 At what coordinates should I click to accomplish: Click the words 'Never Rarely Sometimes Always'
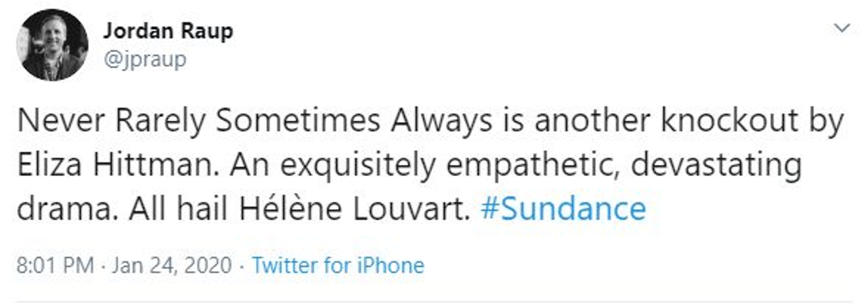(254, 121)
